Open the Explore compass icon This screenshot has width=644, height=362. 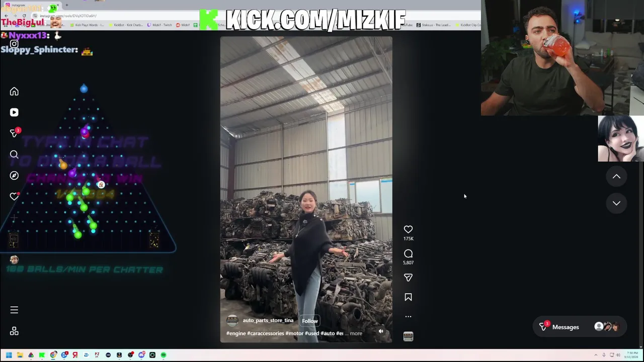point(14,175)
